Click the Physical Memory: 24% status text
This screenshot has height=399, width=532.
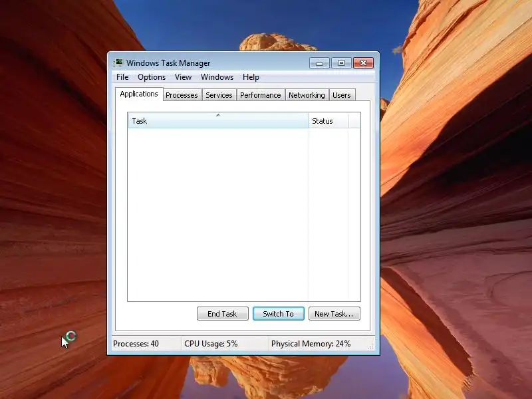click(x=311, y=344)
